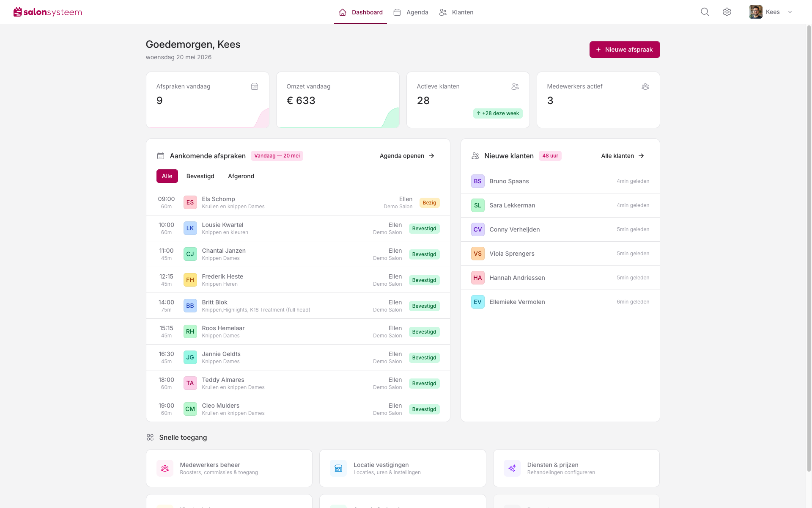Click the salonsysteem logo
The width and height of the screenshot is (812, 508).
[48, 12]
